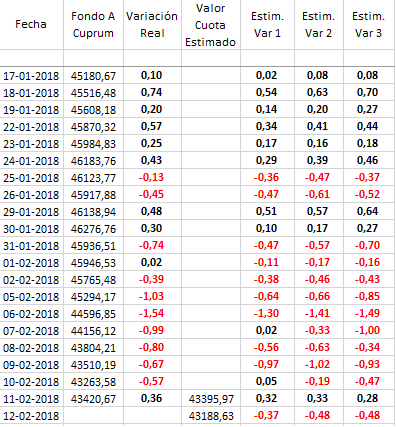The width and height of the screenshot is (396, 427).
Task: Select the Estim. Var 1 header
Action: coord(267,24)
